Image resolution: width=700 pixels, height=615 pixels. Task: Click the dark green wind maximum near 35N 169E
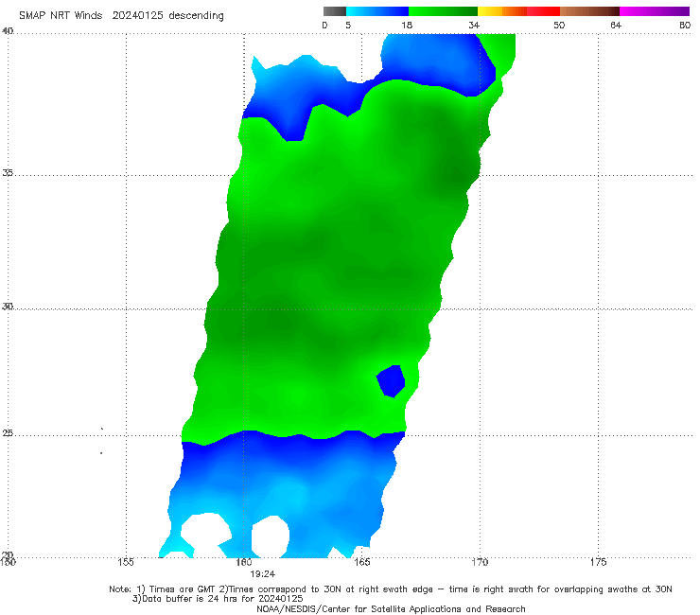coord(455,172)
